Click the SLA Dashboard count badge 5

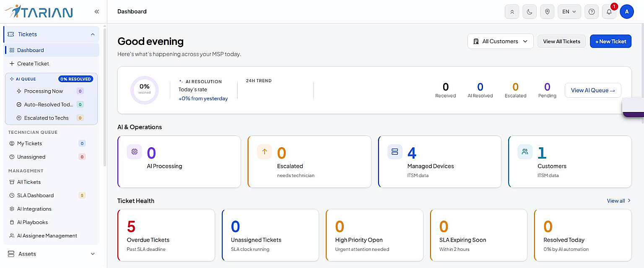pyautogui.click(x=82, y=195)
